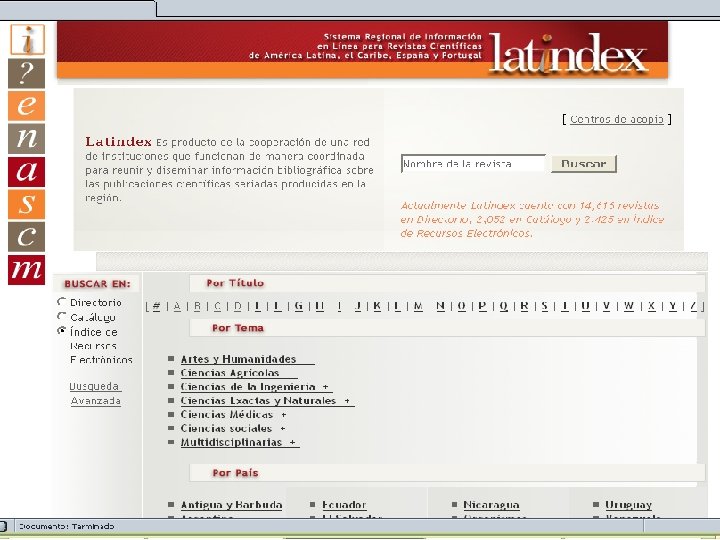The height and width of the screenshot is (540, 720).
Task: Browse titles starting with letter B
Action: coord(197,306)
